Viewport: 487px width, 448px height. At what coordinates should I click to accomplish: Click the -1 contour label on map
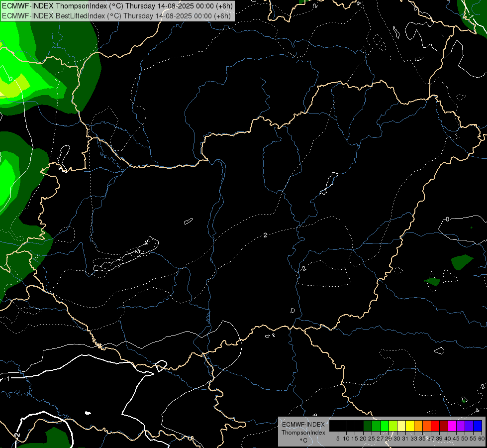7,379
